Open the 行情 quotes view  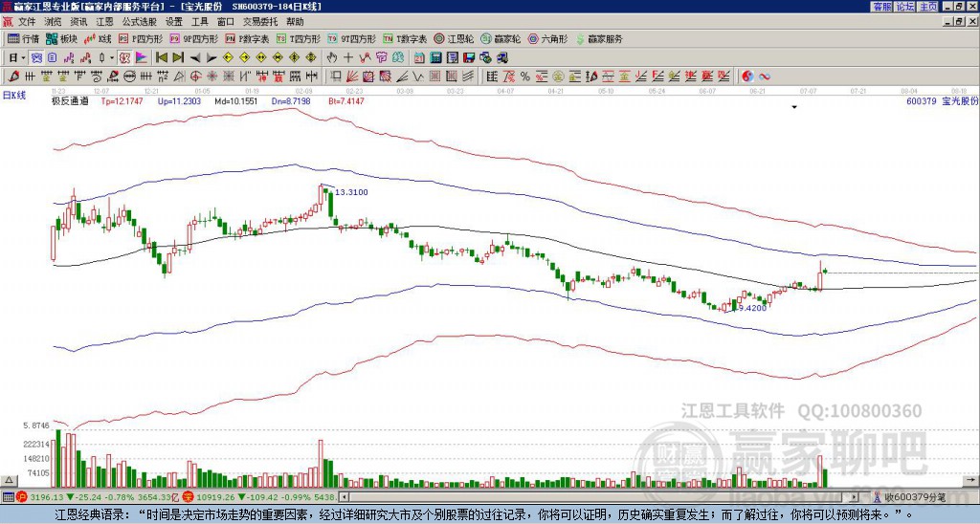23,38
